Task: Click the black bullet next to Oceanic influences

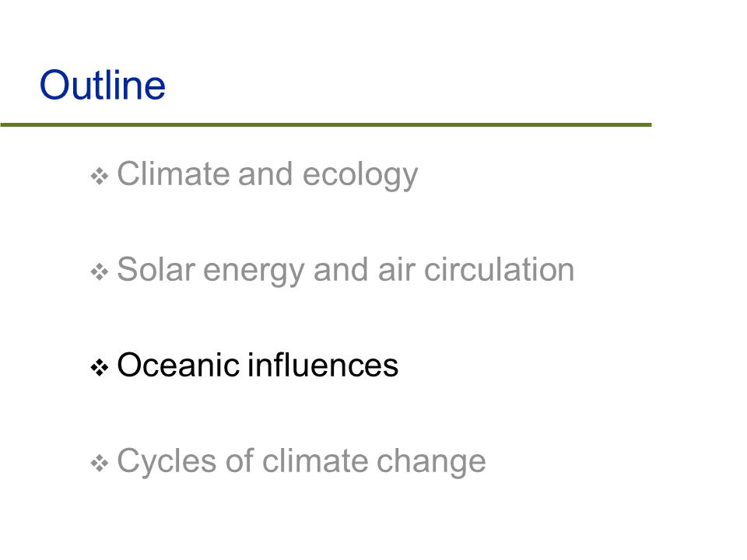Action: 100,368
